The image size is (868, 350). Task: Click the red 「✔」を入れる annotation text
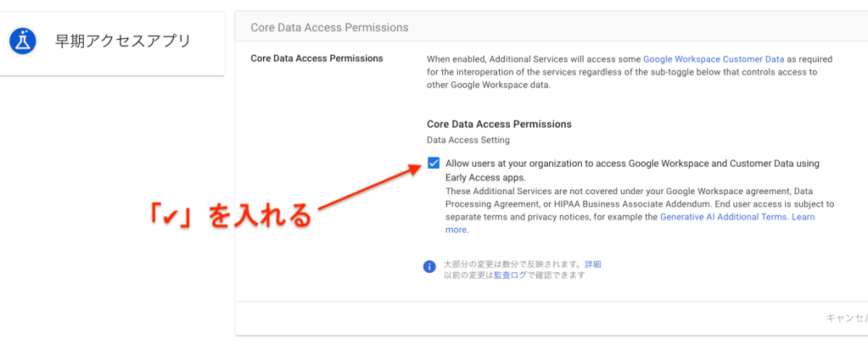click(227, 215)
